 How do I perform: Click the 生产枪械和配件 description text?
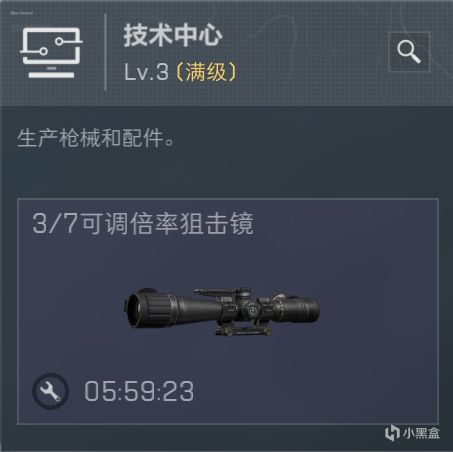[95, 138]
